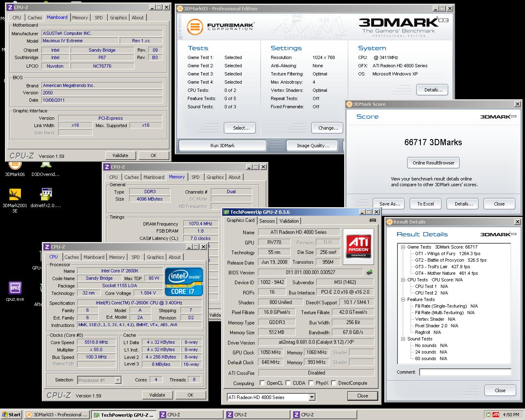Viewport: 525px width, 420px height.
Task: Enable the OpenCL checkbox
Action: pos(262,383)
